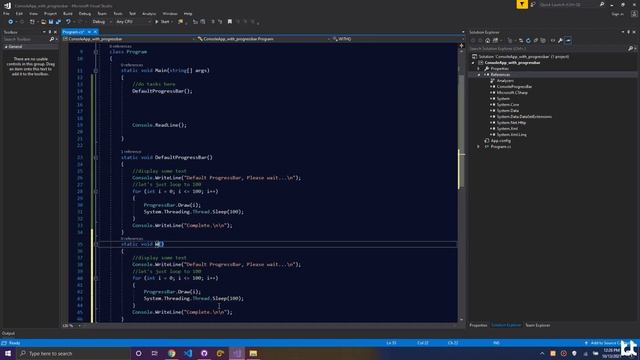The width and height of the screenshot is (640, 360).
Task: Open the Visual Studio Code taskbar icon
Action: (188, 353)
